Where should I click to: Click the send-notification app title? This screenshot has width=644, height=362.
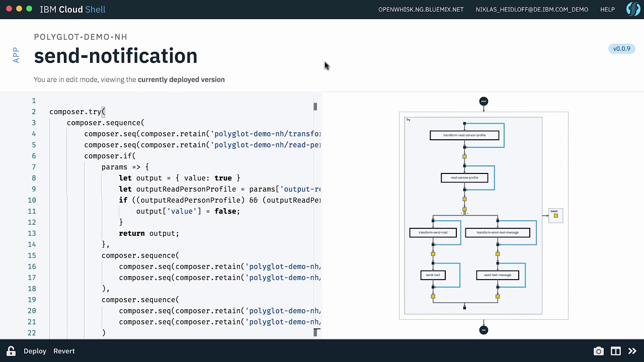[x=116, y=55]
